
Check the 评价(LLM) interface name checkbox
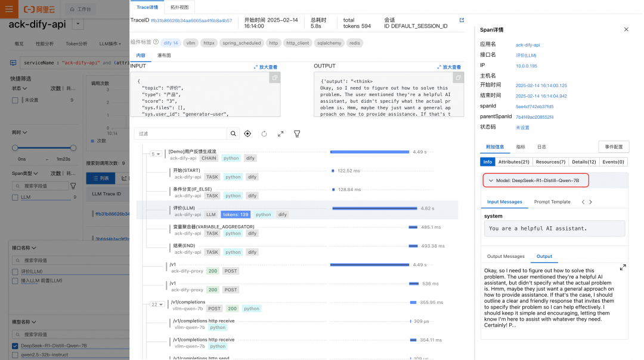(x=16, y=272)
